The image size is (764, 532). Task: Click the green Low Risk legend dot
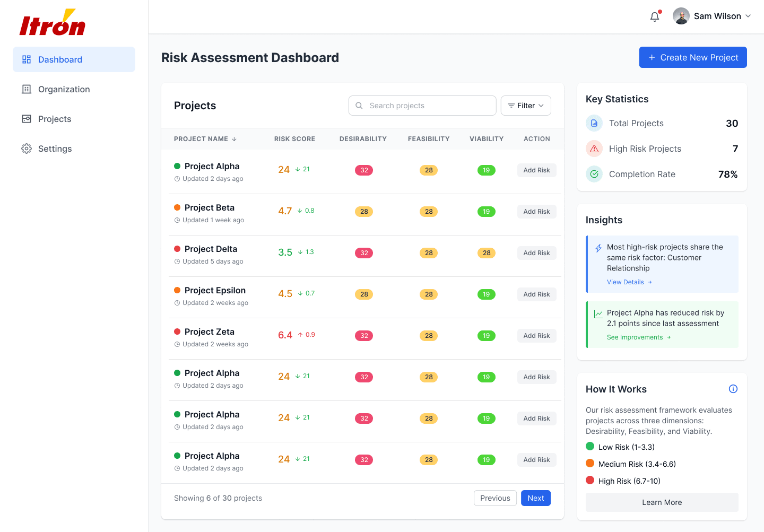click(590, 446)
